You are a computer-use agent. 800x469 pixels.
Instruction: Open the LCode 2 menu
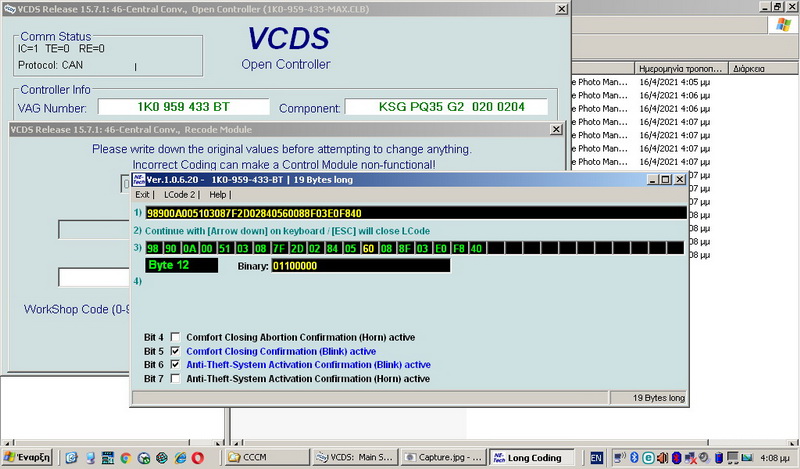pyautogui.click(x=179, y=194)
